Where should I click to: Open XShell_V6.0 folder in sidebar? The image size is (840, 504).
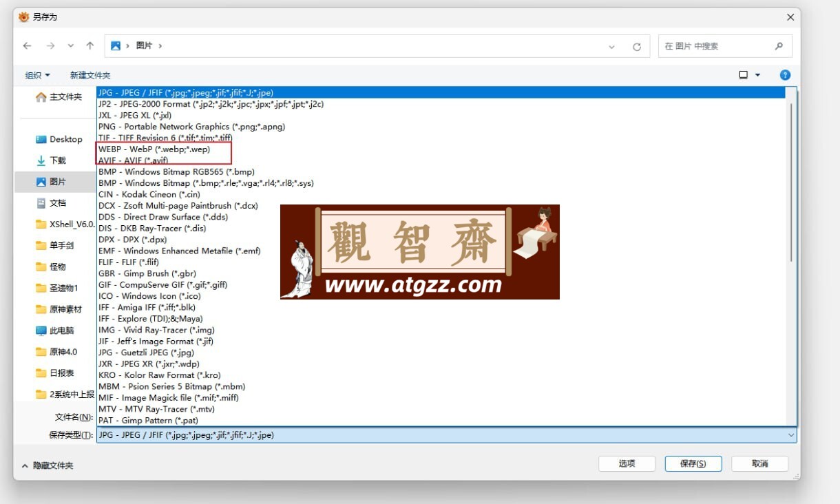65,224
